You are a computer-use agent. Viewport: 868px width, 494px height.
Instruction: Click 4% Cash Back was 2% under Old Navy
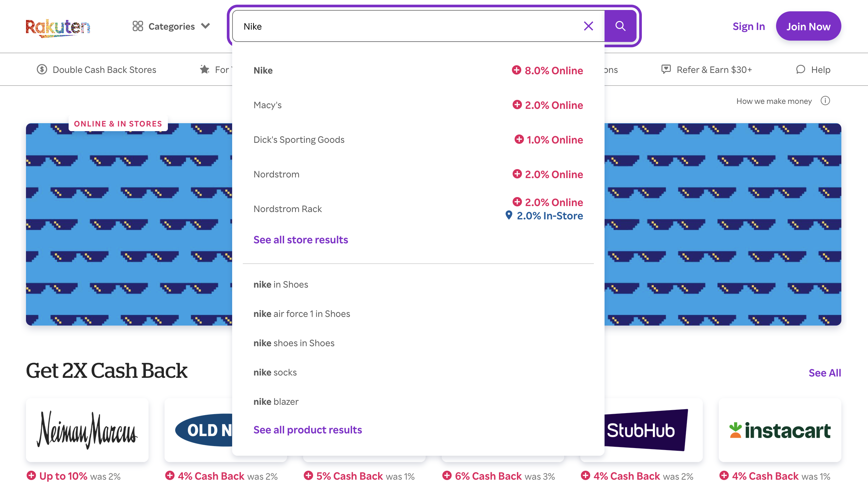[x=221, y=476]
